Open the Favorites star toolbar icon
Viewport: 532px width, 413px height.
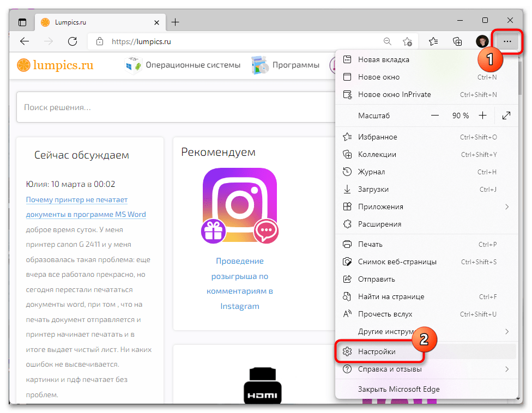[x=433, y=41]
